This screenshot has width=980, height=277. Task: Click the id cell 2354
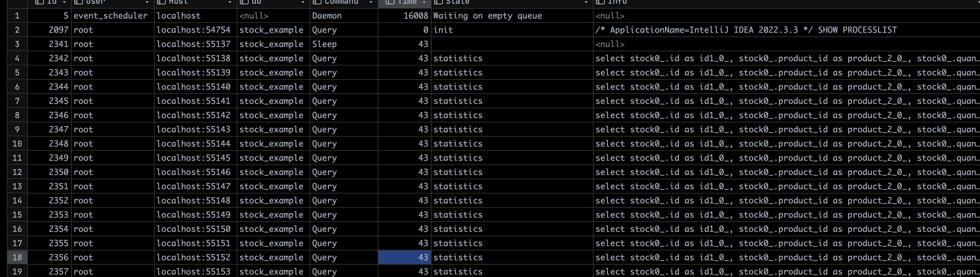(49, 229)
